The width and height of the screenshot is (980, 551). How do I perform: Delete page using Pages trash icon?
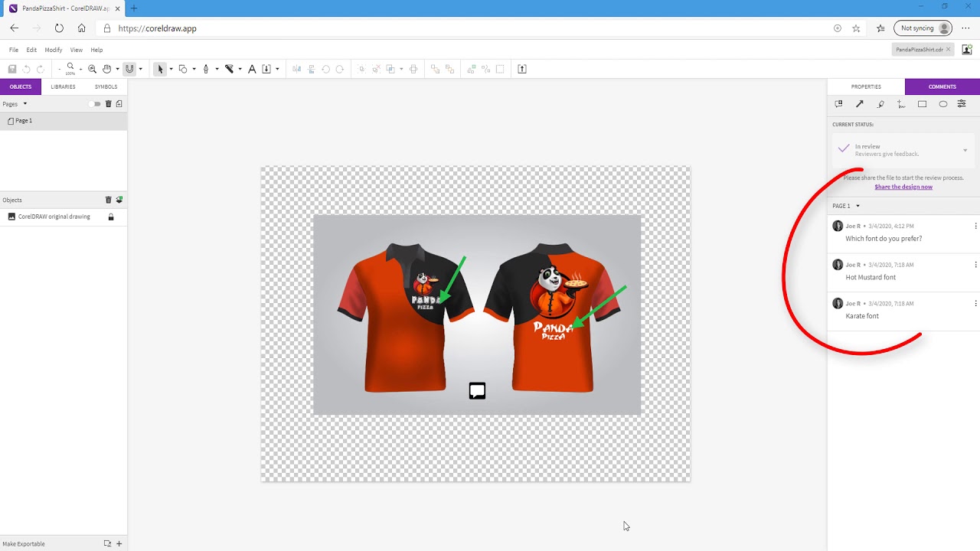pos(108,104)
